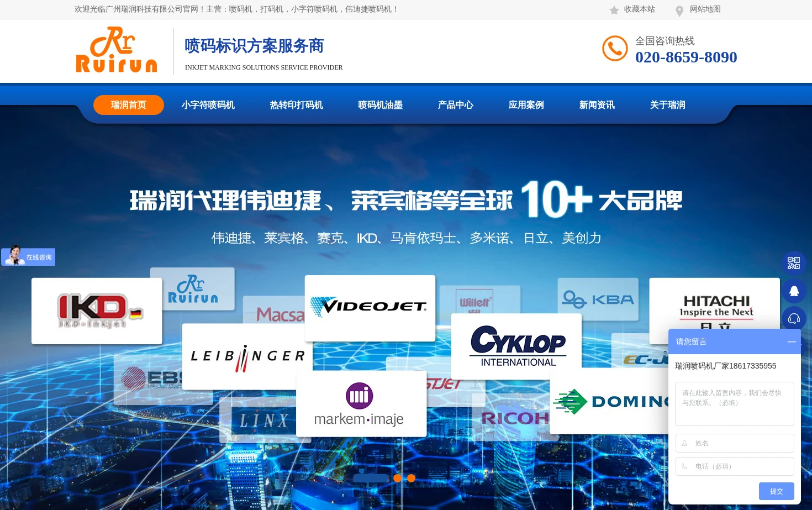Select the second banner carousel dot

pos(397,479)
